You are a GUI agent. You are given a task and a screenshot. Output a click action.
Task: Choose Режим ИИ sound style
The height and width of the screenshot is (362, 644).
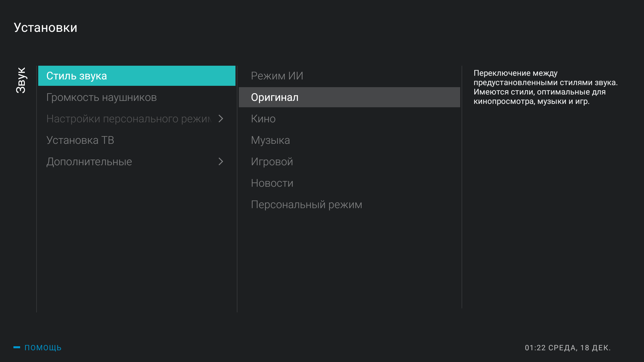(277, 76)
